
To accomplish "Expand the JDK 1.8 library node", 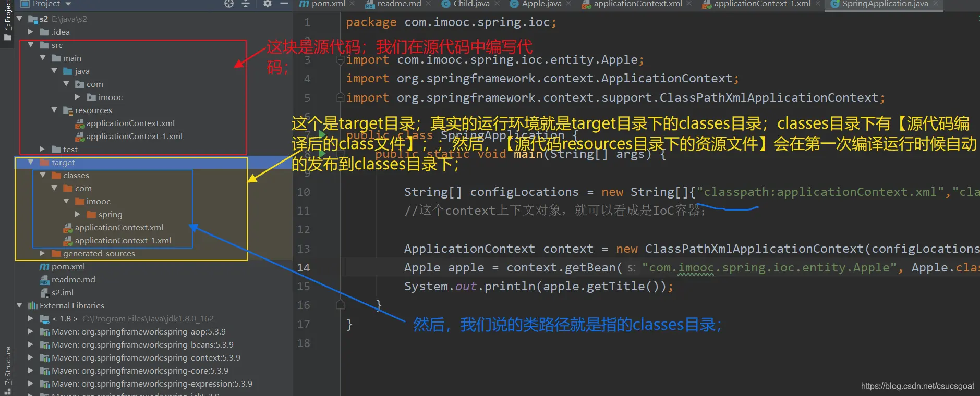I will 31,318.
